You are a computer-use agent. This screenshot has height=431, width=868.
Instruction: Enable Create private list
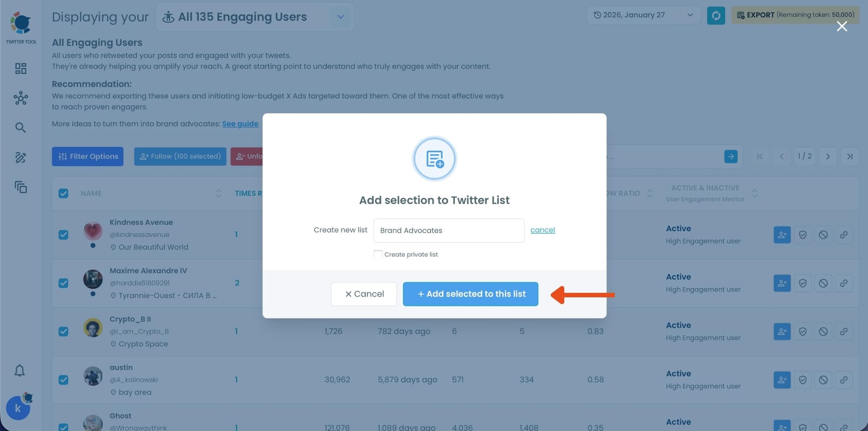(x=378, y=254)
